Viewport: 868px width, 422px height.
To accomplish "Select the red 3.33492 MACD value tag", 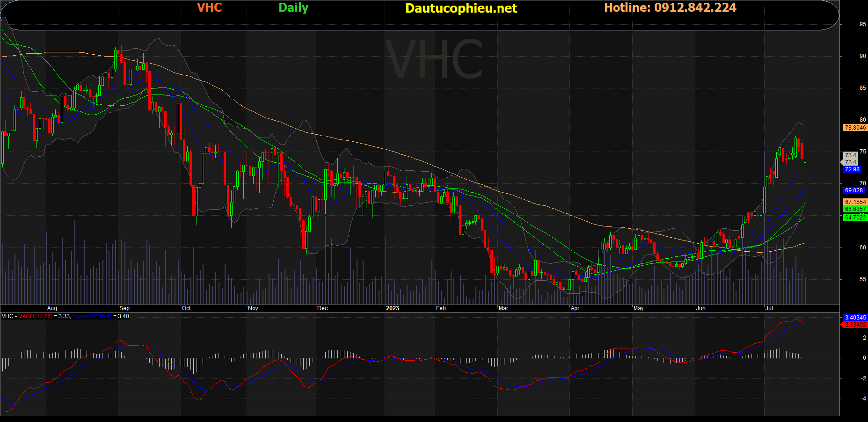I will [855, 325].
